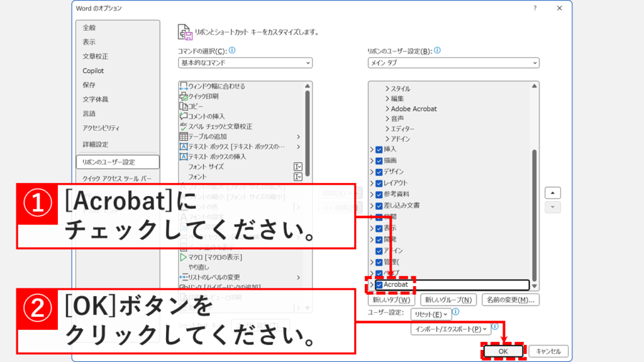Select the Quick Print command icon
This screenshot has width=644, height=362.
[183, 96]
